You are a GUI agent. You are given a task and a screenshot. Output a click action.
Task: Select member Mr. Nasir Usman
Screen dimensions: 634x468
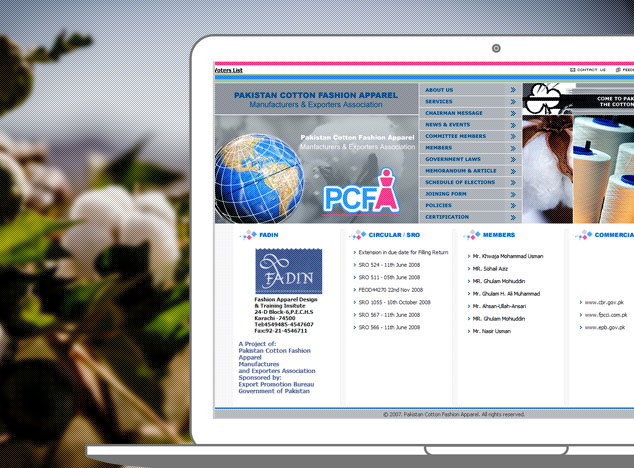coord(492,331)
